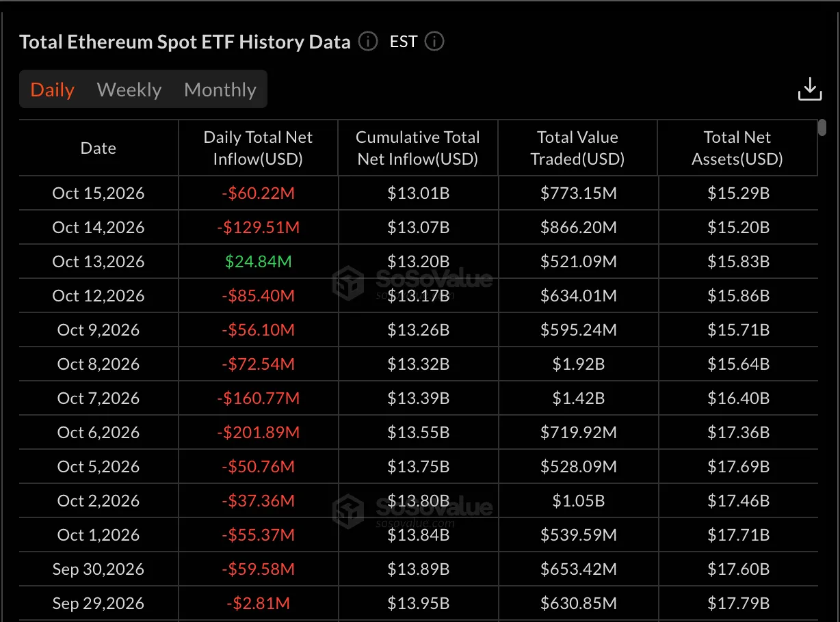Viewport: 840px width, 622px height.
Task: Click Total Net Assets column header
Action: coord(737,148)
